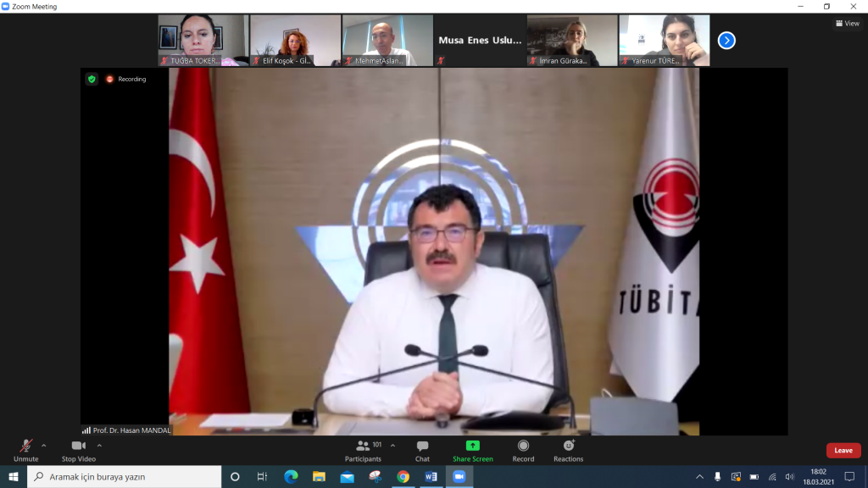This screenshot has width=868, height=488.
Task: Open the system volume slider
Action: 792,476
